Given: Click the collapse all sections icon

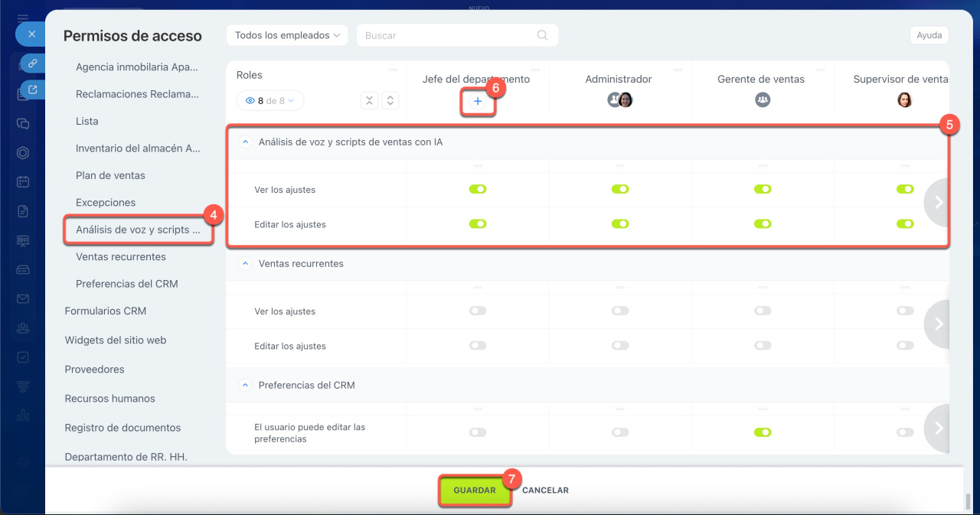Looking at the screenshot, I should coord(369,100).
